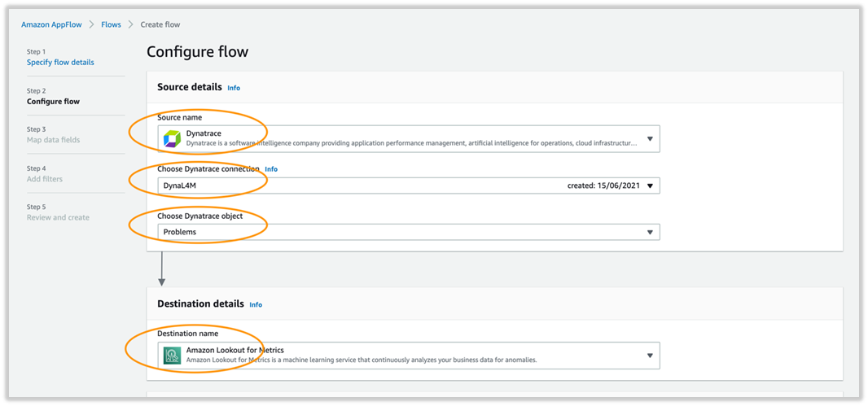This screenshot has width=868, height=406.
Task: Click the Configure flow page heading
Action: pyautogui.click(x=197, y=52)
